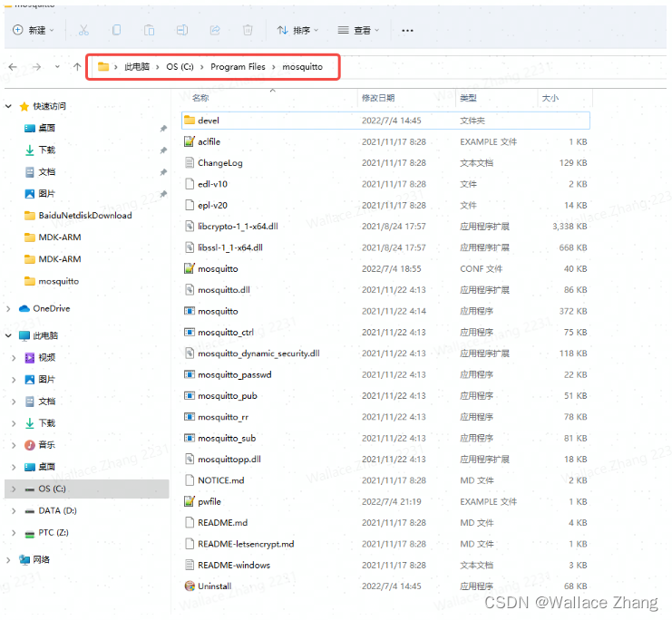The image size is (672, 620).
Task: Click the Copy icon in toolbar
Action: [116, 30]
